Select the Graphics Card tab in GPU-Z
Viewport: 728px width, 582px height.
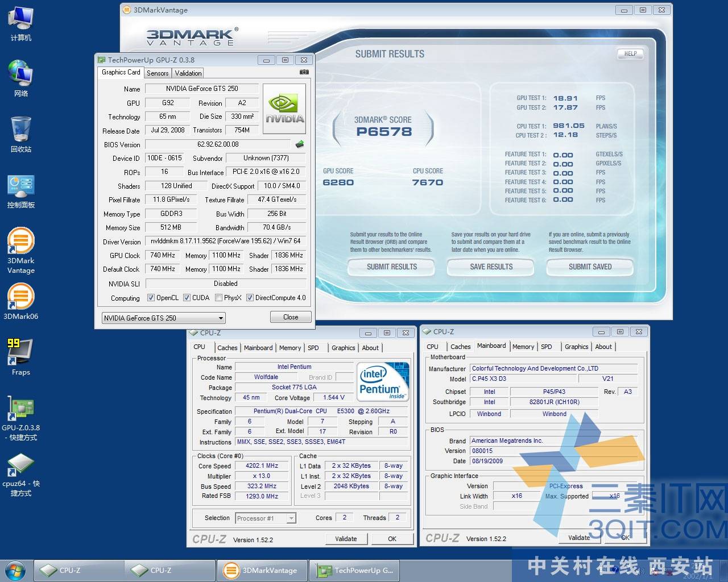click(x=121, y=72)
